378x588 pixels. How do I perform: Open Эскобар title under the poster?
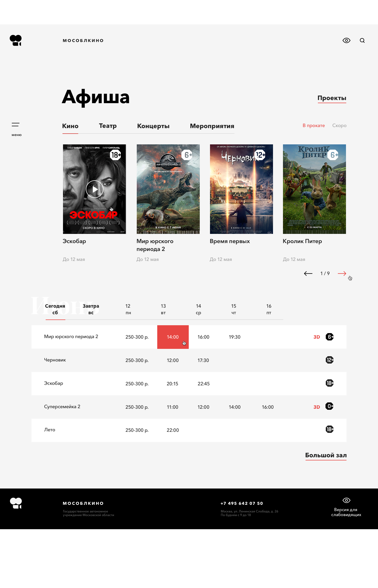click(74, 241)
